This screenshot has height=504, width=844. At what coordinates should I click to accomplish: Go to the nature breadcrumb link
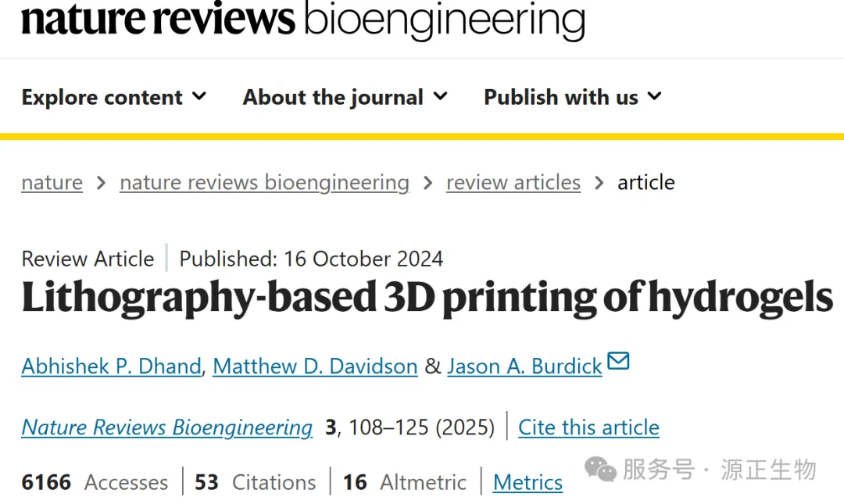click(52, 182)
